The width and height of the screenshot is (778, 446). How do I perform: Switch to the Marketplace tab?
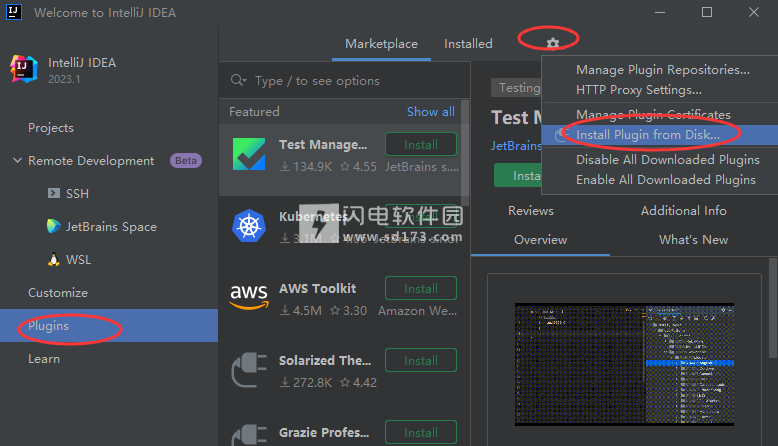tap(381, 44)
